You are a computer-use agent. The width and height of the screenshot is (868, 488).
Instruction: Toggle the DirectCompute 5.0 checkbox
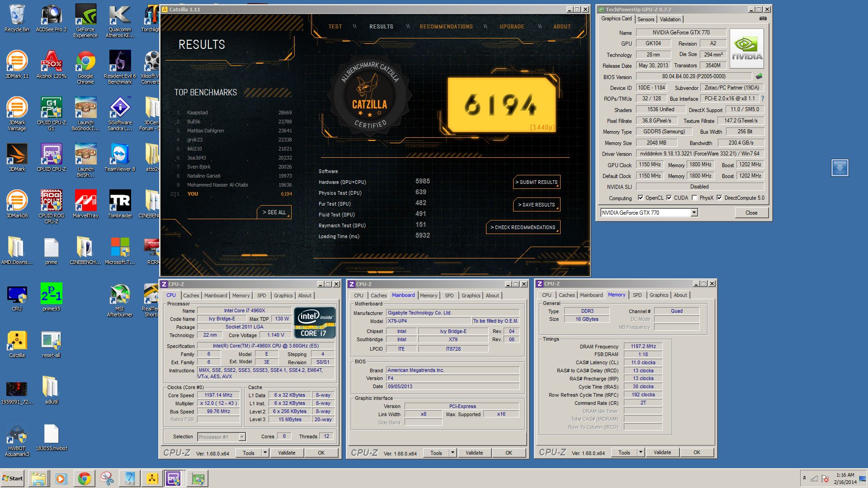(719, 198)
